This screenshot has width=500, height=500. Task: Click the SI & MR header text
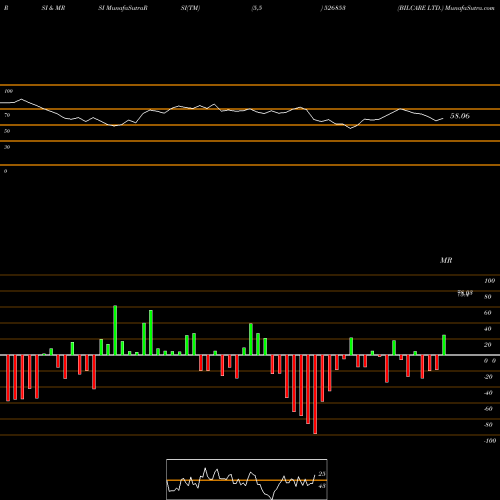[53, 8]
